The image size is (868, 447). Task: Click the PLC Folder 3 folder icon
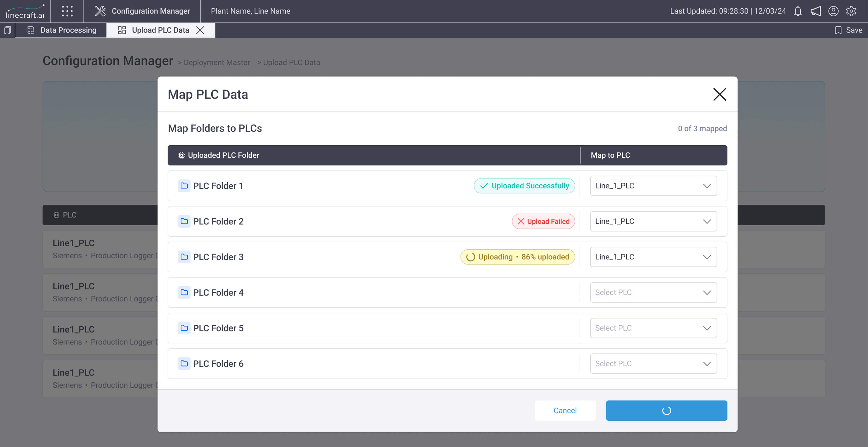(184, 257)
